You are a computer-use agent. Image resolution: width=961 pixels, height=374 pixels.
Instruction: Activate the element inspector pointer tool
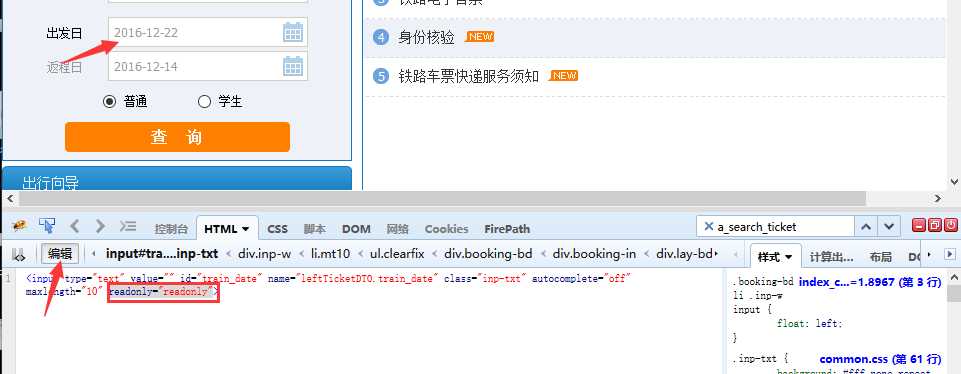coord(47,226)
